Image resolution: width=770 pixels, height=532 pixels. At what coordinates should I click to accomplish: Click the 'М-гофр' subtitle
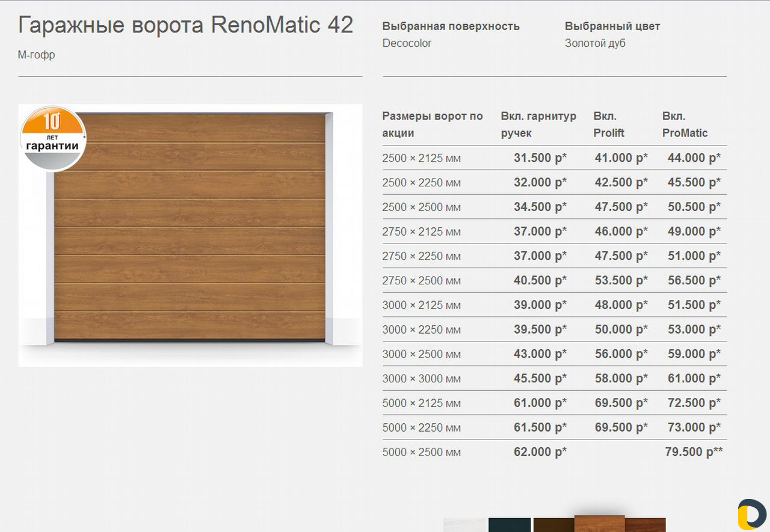[x=37, y=55]
